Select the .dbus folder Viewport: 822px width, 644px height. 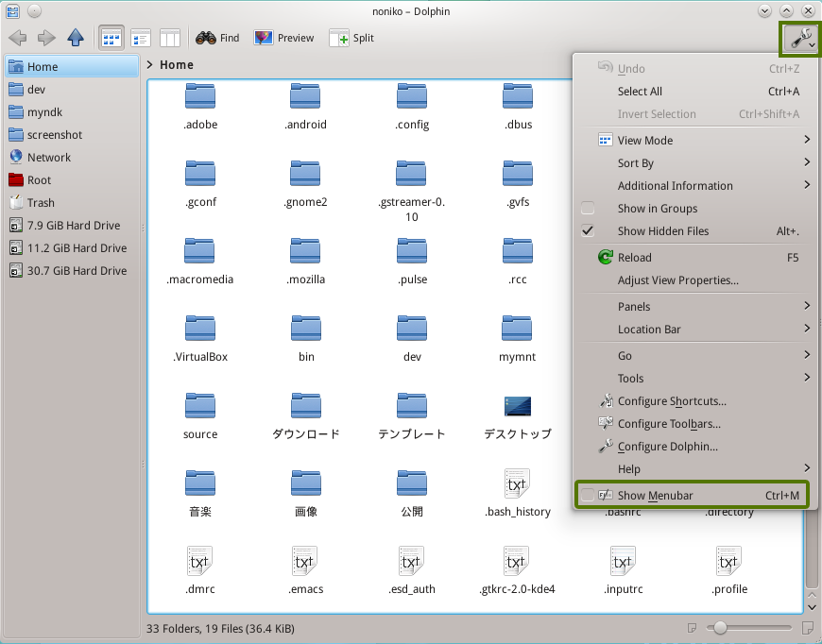coord(518,107)
